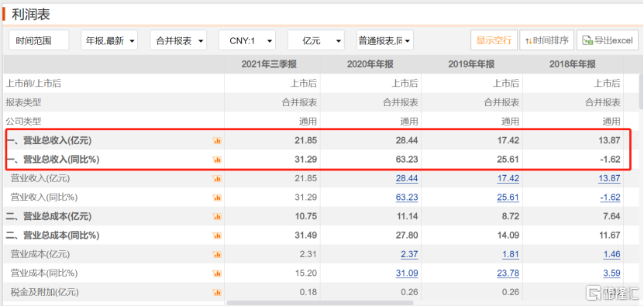Click the 一、营业总收入(亿元) row label
The width and height of the screenshot is (644, 306).
click(49, 141)
